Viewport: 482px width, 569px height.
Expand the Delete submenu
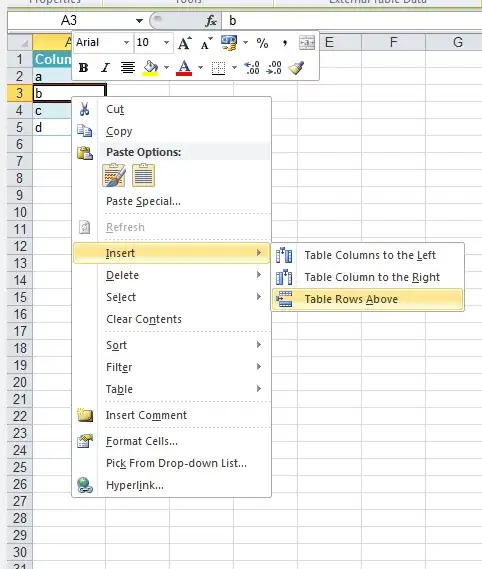tap(171, 275)
